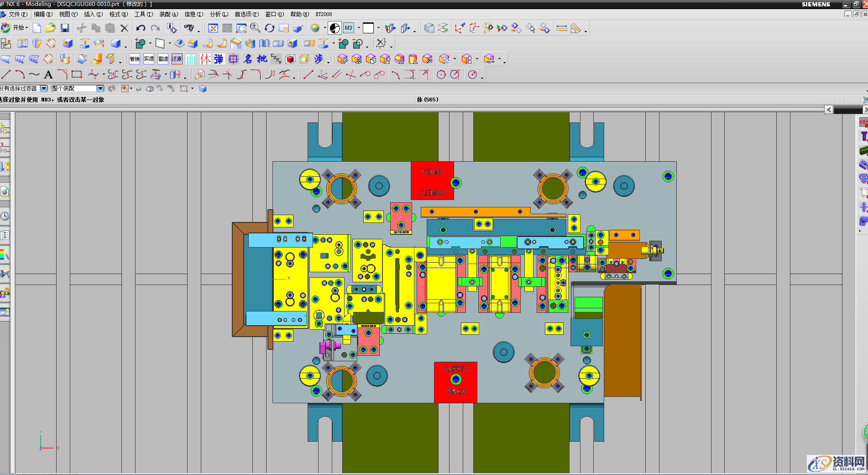The image size is (868, 475).
Task: Click the white background color swatch
Action: (x=368, y=28)
